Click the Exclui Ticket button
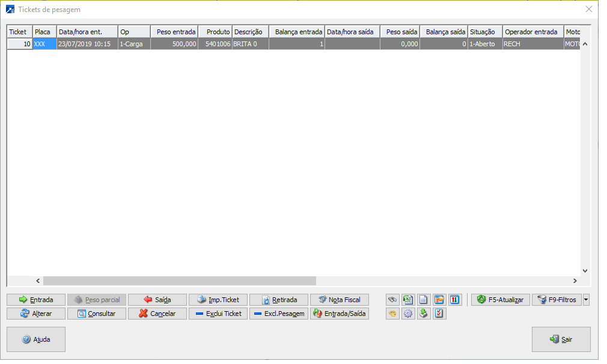This screenshot has height=364, width=607. (x=218, y=314)
